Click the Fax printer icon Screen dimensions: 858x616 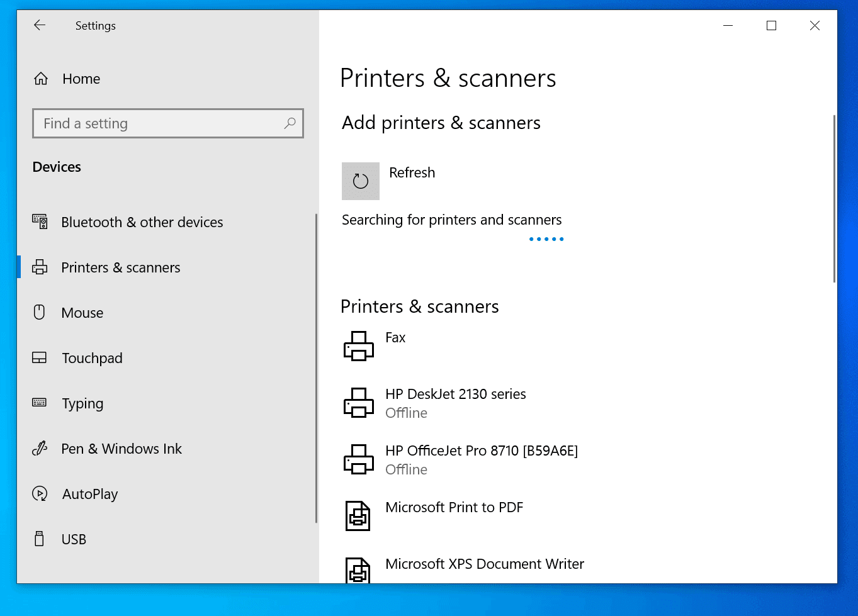pos(358,346)
